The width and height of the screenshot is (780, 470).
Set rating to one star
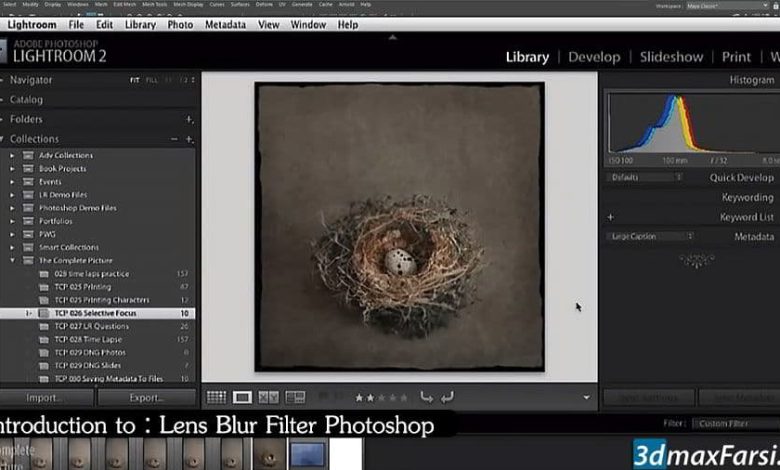click(x=359, y=397)
